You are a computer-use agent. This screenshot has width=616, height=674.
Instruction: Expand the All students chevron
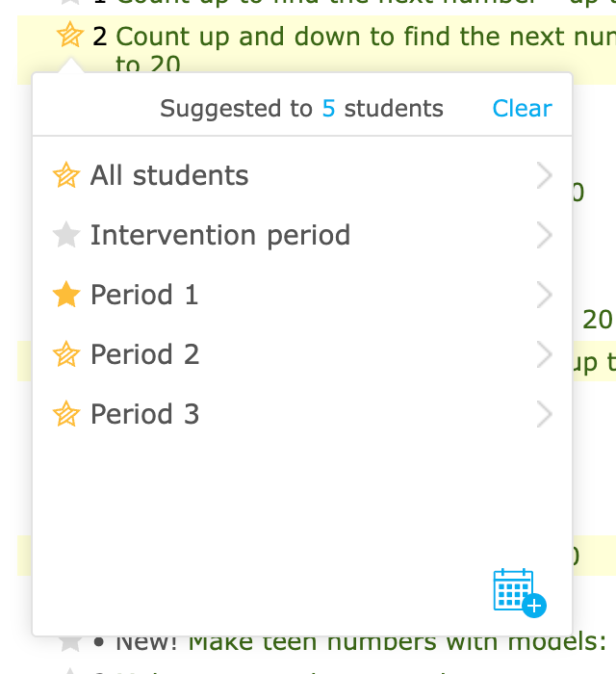tap(544, 175)
